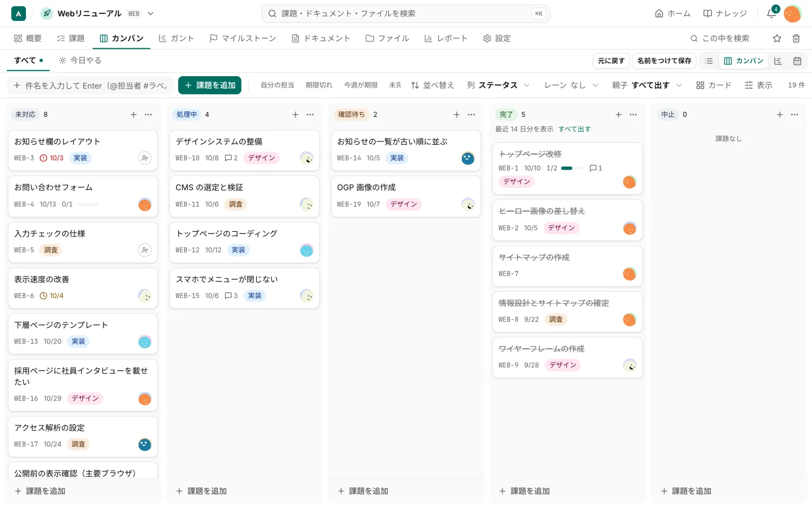Open 並べ替え sort options

pyautogui.click(x=432, y=85)
